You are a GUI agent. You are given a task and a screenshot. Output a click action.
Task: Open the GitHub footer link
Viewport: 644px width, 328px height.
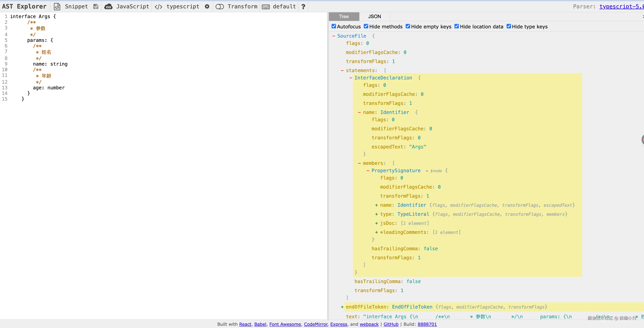[391, 324]
